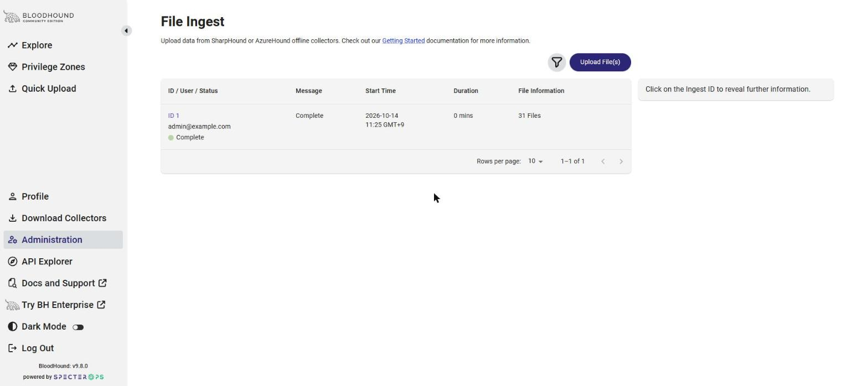868x386 pixels.
Task: Click the start time 2026-10-14 cell
Action: (x=385, y=120)
